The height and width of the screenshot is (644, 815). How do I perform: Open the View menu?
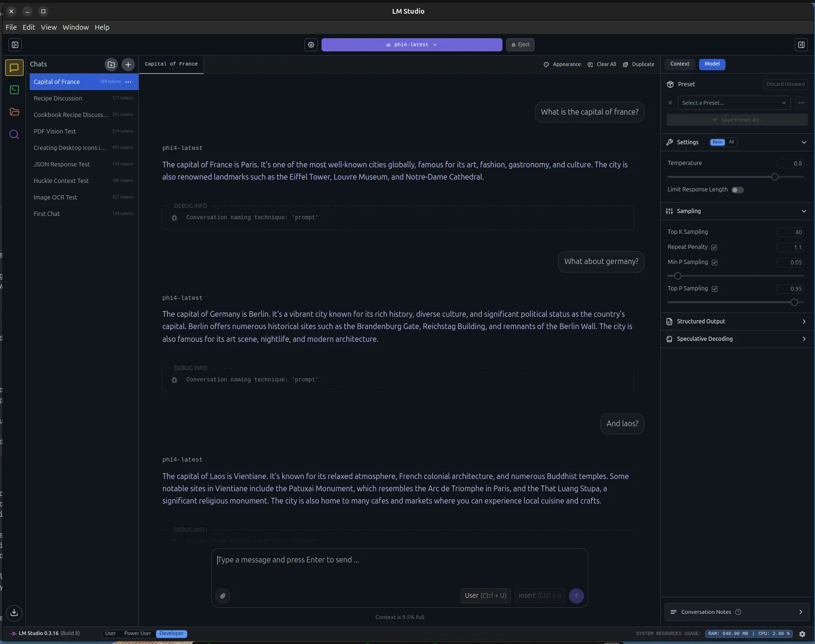coord(49,27)
